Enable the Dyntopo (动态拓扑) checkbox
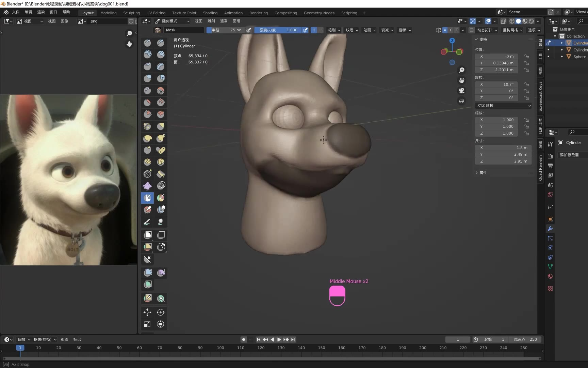Image resolution: width=588 pixels, height=368 pixels. [x=472, y=30]
